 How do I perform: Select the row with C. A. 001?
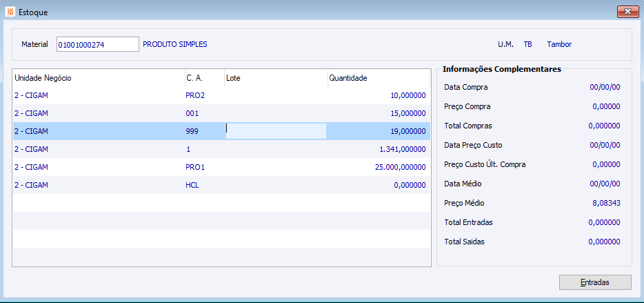pos(221,113)
